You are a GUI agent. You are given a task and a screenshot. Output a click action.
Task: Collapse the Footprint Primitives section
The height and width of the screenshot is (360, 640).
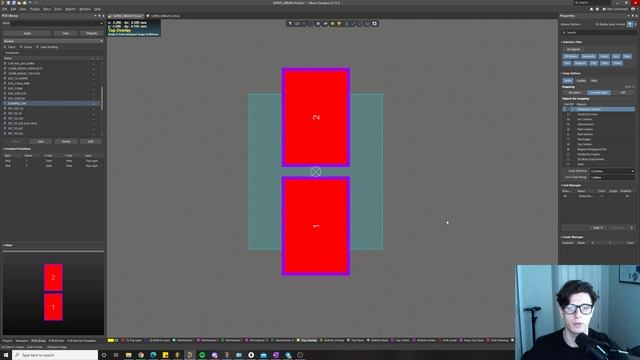tap(4, 149)
